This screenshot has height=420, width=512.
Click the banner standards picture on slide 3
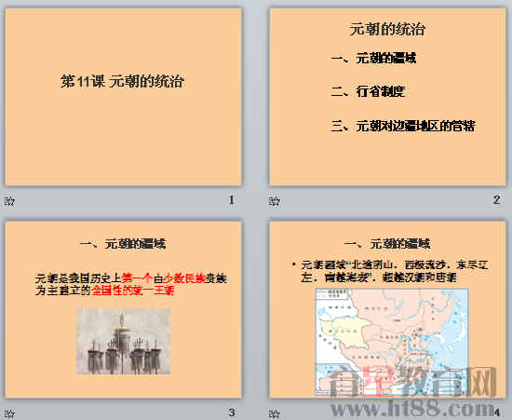click(124, 341)
